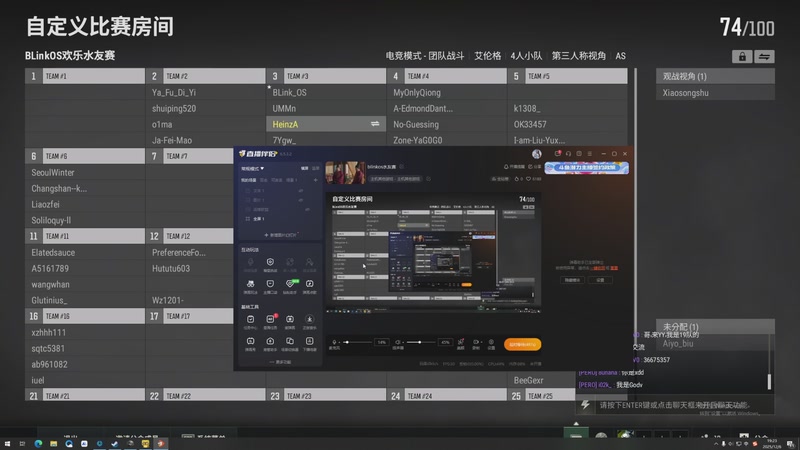Expand hidden system tray icons chevron
Screen dimensions: 800x450
pyautogui.click(x=716, y=444)
